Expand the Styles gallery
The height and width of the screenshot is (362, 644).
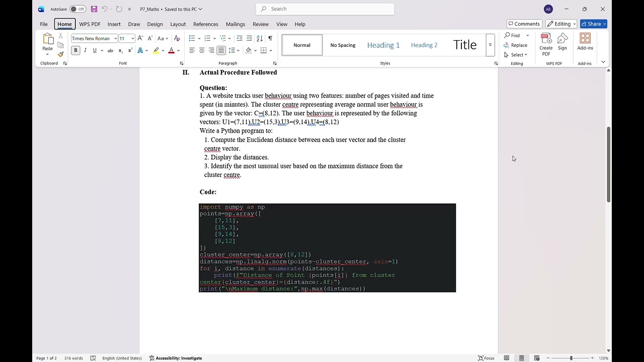click(x=490, y=45)
